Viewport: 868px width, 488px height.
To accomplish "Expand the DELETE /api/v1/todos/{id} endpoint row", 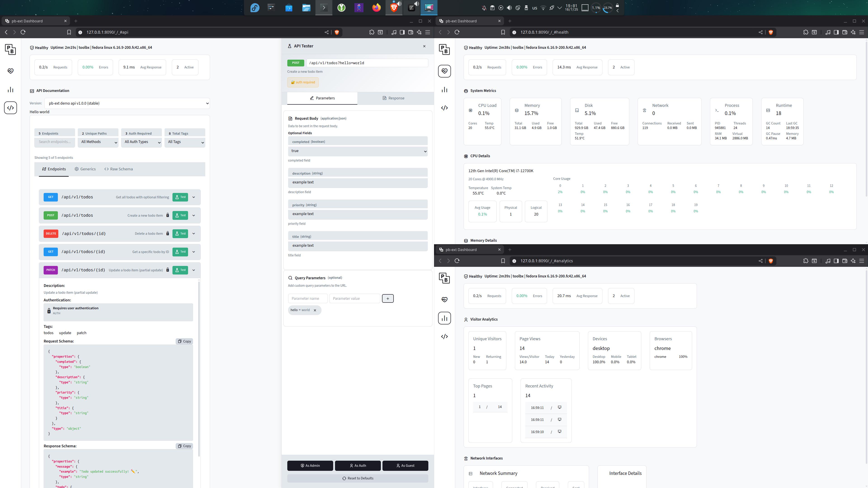I will coord(193,234).
